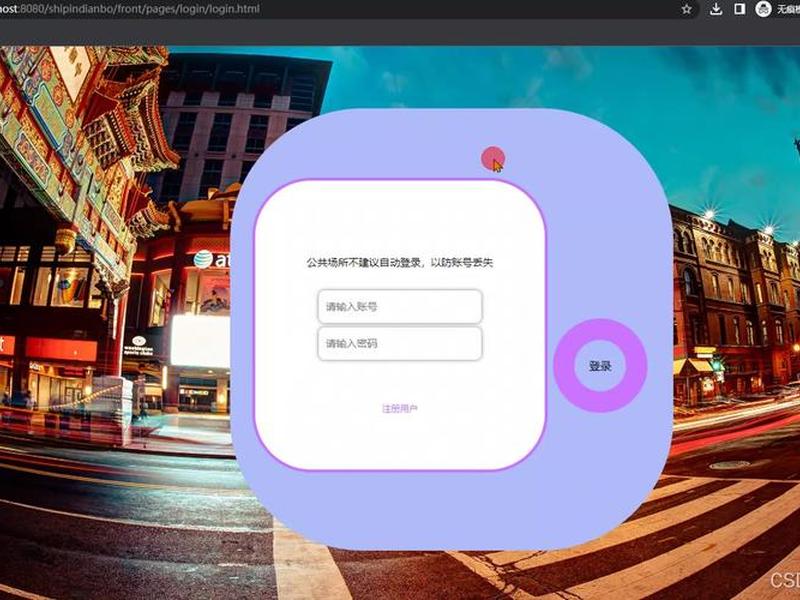Open the 注册用户 register link
This screenshot has height=600, width=800.
(399, 408)
